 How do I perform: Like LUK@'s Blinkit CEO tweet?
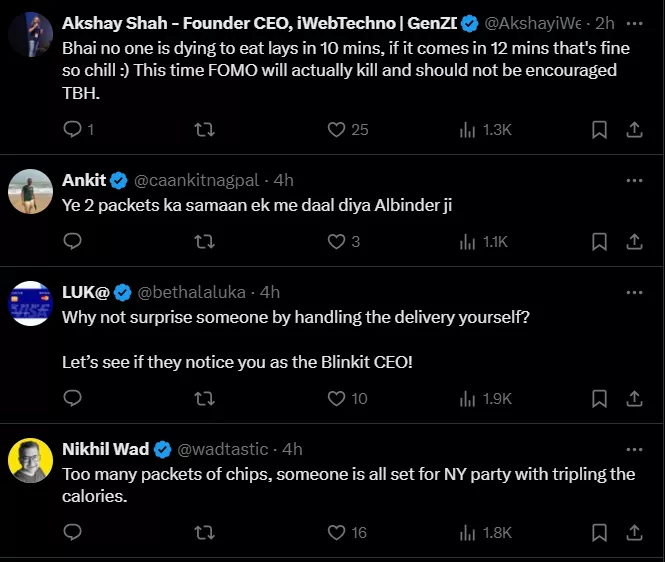point(337,398)
